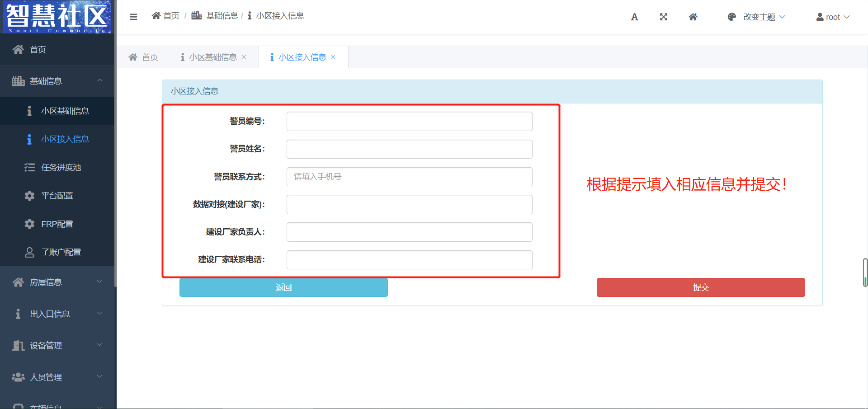The width and height of the screenshot is (868, 409).
Task: Focus the 警员联系方式 phone input field
Action: [x=409, y=177]
